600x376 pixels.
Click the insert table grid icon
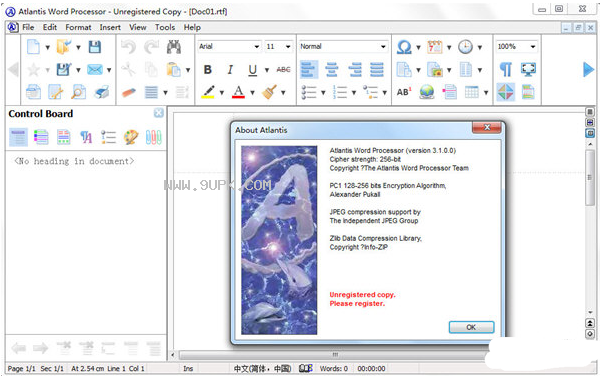471,92
